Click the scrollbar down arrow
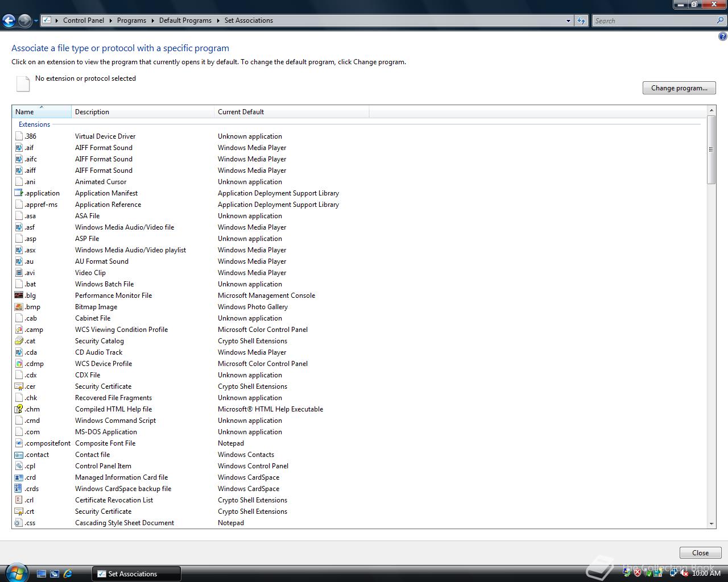 click(x=712, y=524)
